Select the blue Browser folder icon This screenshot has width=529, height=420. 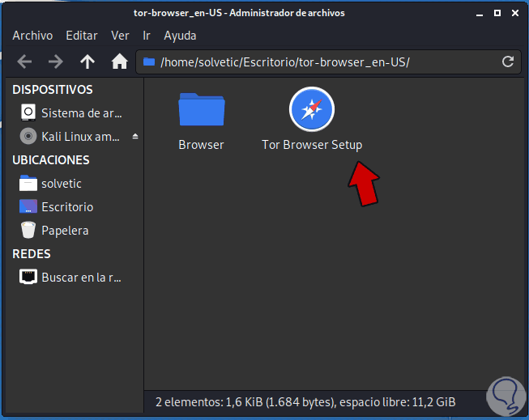point(202,109)
